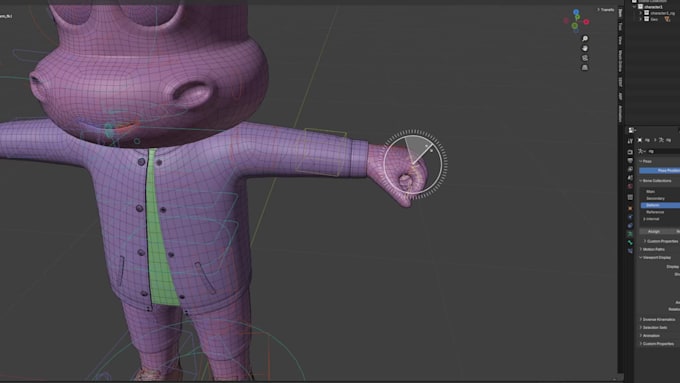Click the dim negative X axis gizmo dot
Screen dimensions: 680x383
point(566,20)
